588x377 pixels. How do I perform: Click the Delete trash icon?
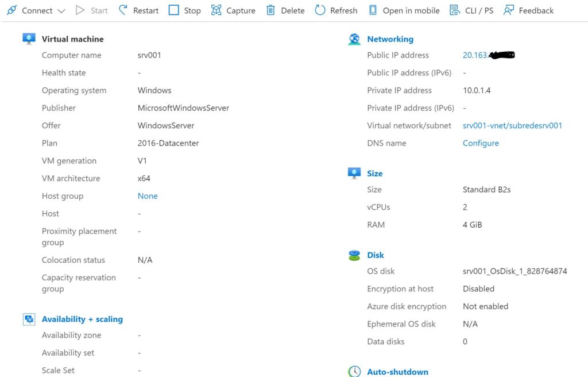coord(271,10)
